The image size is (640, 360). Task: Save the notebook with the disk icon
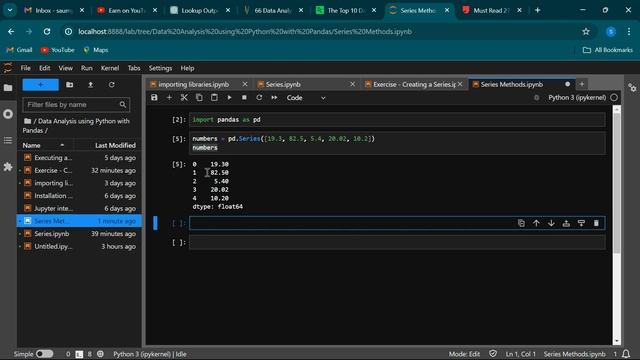click(154, 98)
